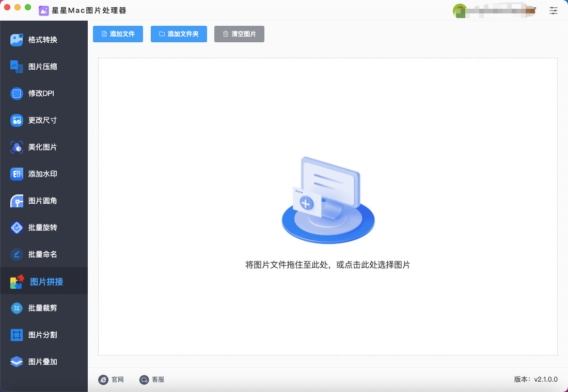The width and height of the screenshot is (568, 392).
Task: Click the blurred username next to avatar
Action: [x=502, y=11]
